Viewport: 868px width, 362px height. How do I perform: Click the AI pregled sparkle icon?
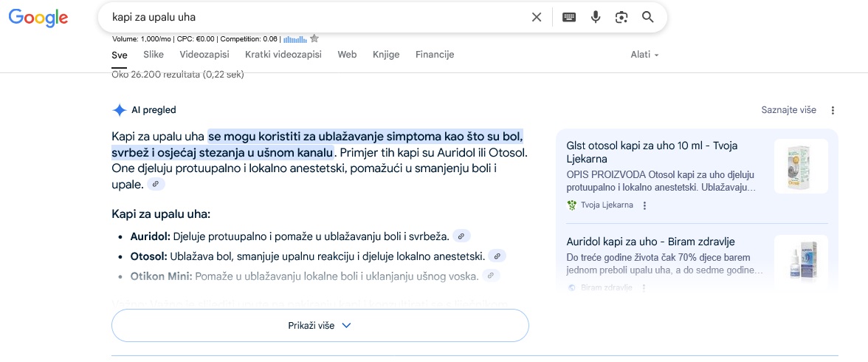point(119,110)
